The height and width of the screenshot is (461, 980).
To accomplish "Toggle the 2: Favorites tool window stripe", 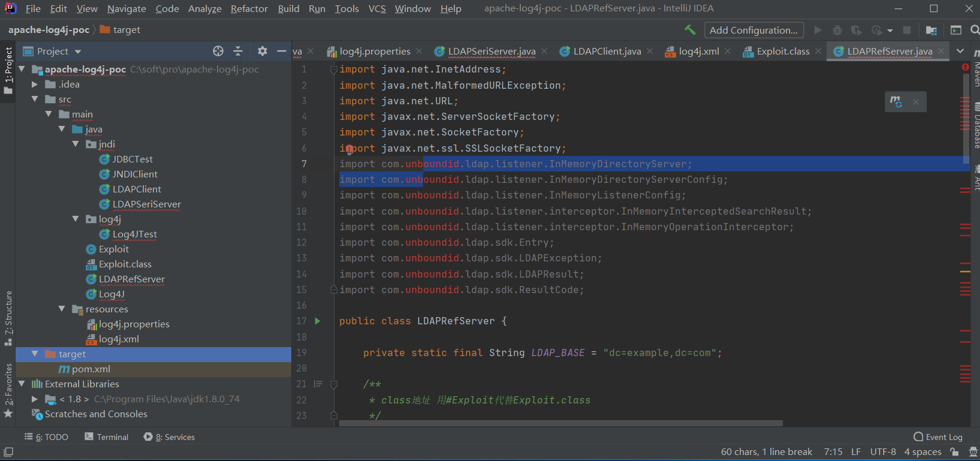I will [x=8, y=390].
